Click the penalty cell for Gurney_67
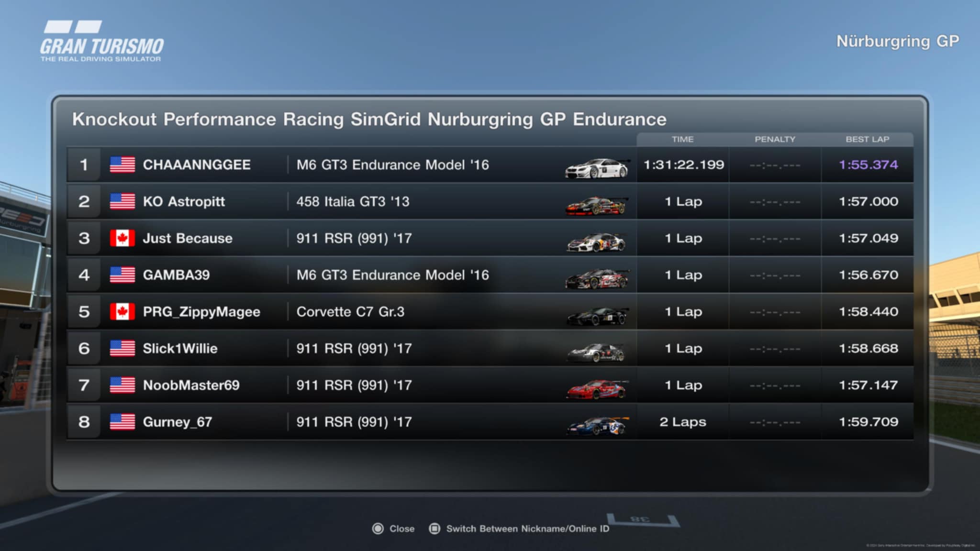The image size is (980, 551). coord(775,422)
